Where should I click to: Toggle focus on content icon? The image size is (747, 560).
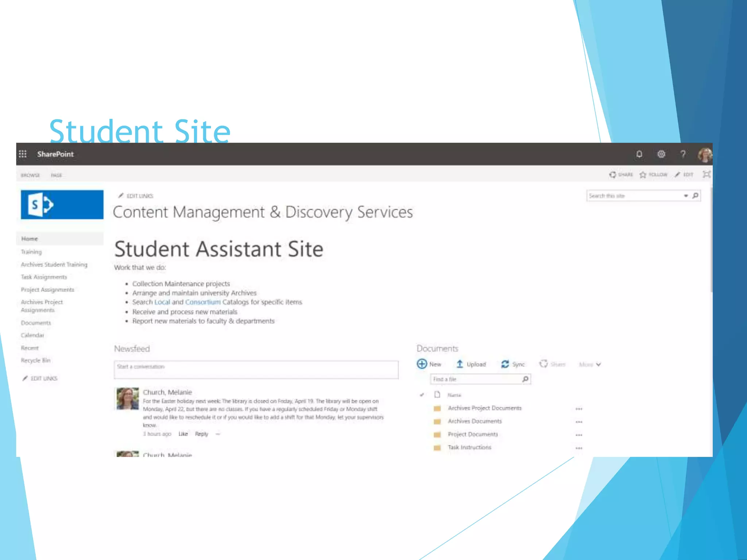pos(707,174)
